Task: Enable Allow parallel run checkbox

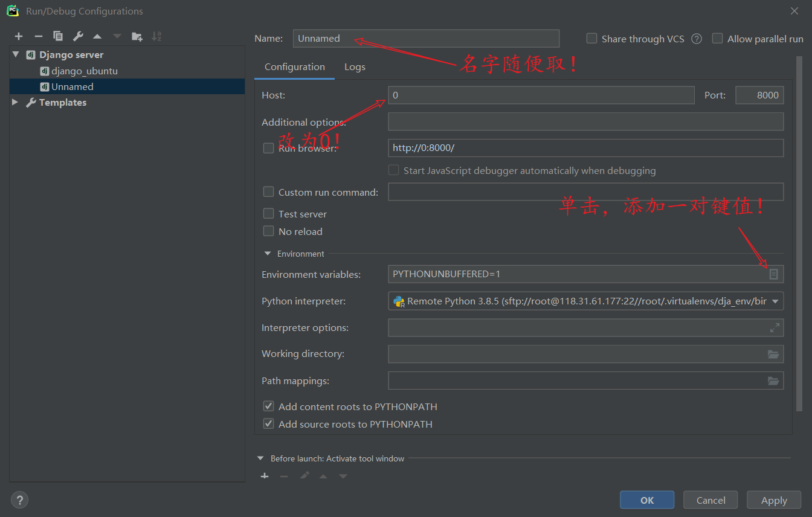Action: pyautogui.click(x=718, y=39)
